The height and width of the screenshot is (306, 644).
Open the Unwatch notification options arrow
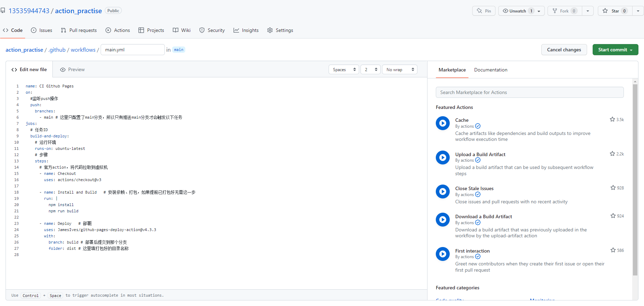539,11
